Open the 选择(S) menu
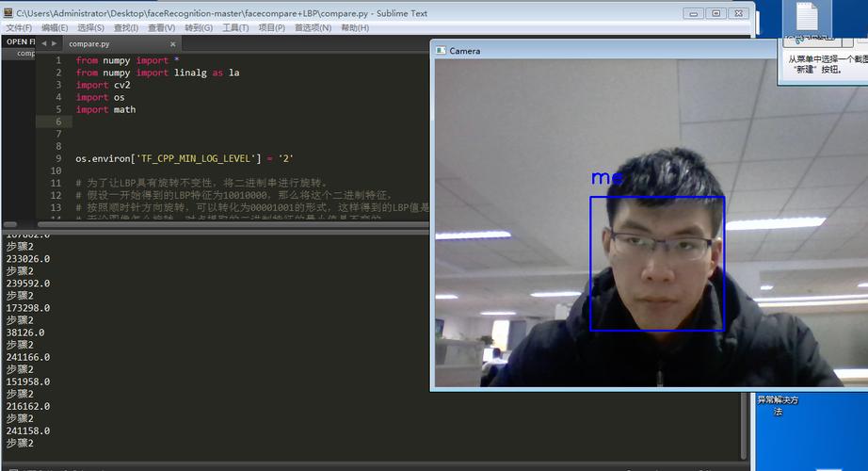Viewport: 868px width, 471px height. pyautogui.click(x=90, y=27)
